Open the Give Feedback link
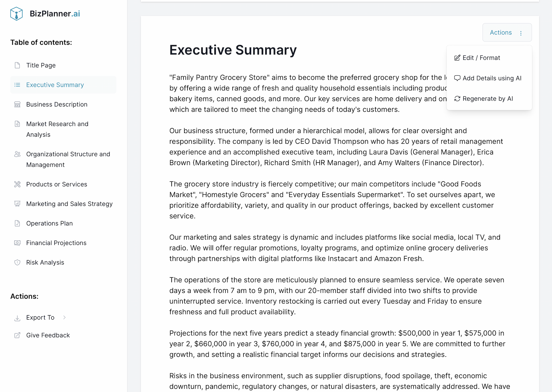This screenshot has height=392, width=552. point(48,335)
